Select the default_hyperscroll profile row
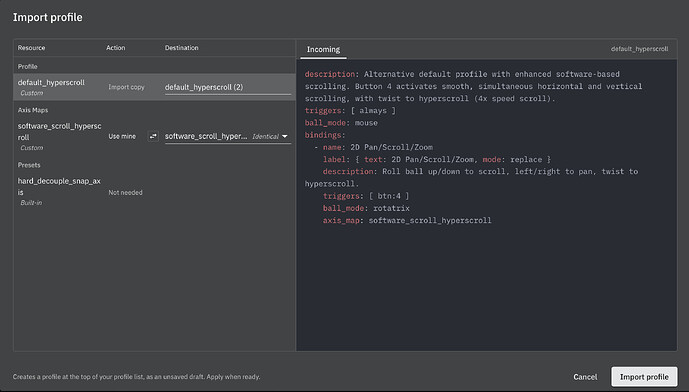The width and height of the screenshot is (689, 392). tap(155, 87)
